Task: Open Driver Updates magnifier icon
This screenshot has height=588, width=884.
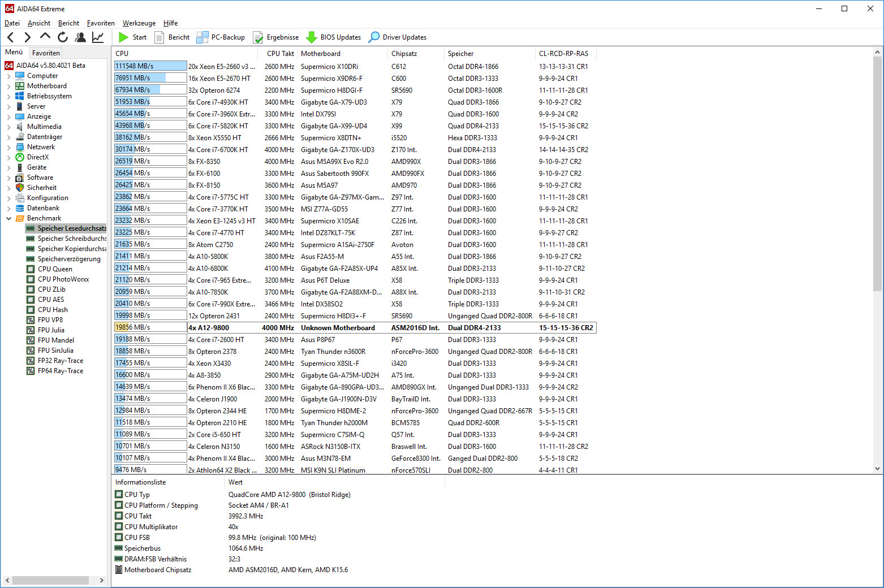Action: (x=374, y=37)
